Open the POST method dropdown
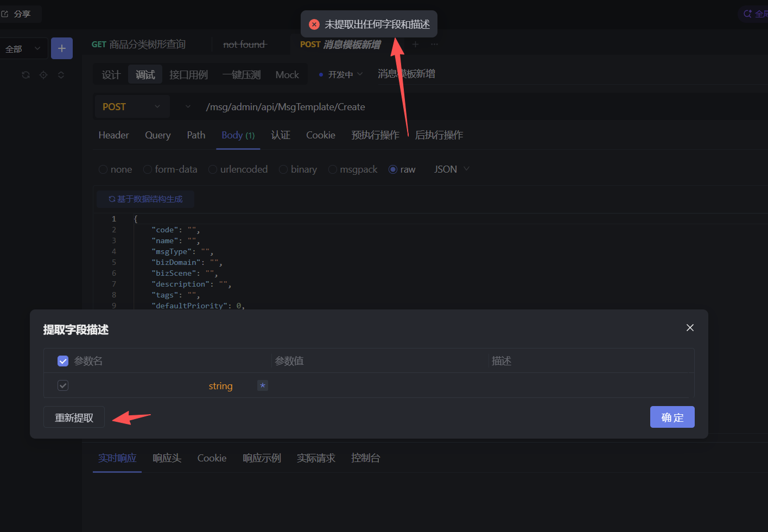 tap(132, 107)
